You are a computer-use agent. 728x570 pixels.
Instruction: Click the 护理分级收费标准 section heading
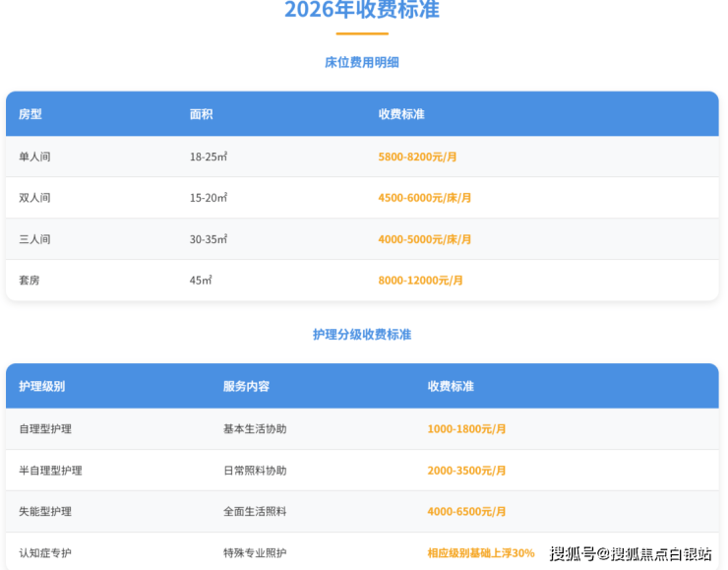pos(362,335)
